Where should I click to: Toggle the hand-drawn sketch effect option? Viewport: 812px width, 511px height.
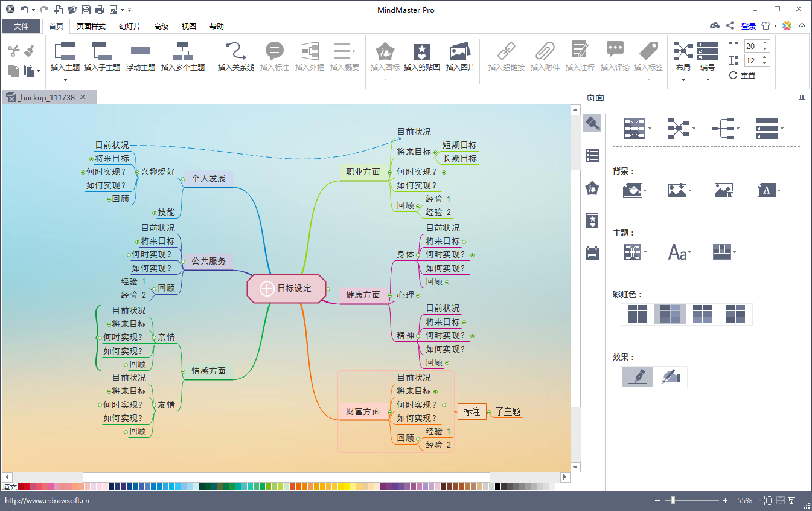click(x=671, y=377)
